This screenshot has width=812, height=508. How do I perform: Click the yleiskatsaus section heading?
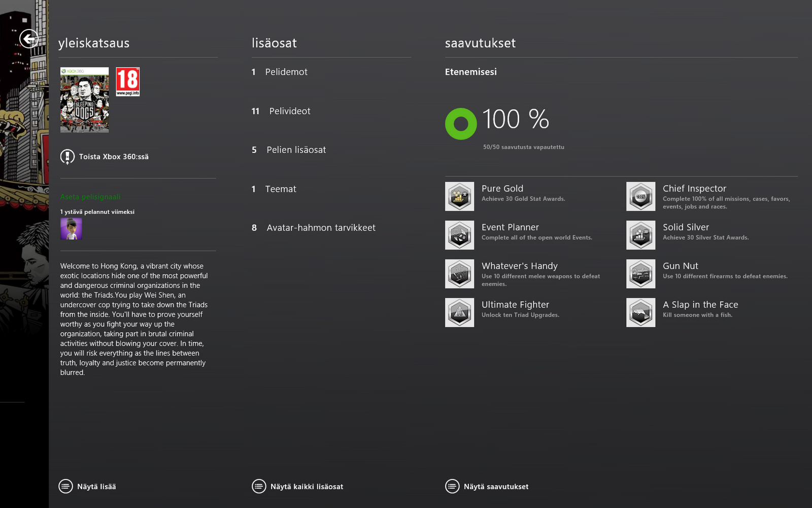[x=94, y=43]
